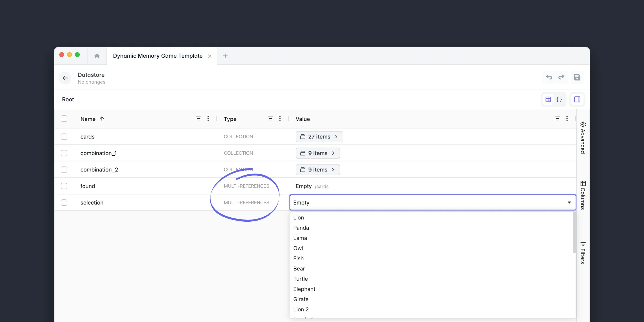644x322 pixels.
Task: Switch to table view icon
Action: click(x=548, y=100)
